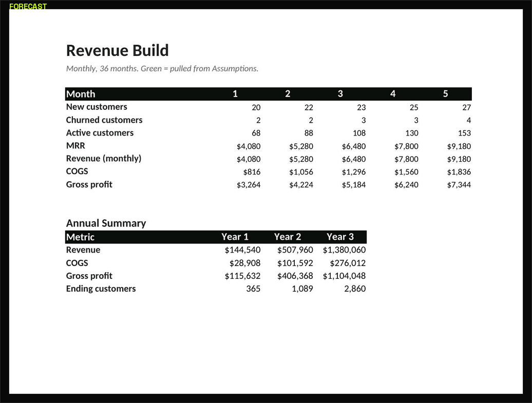Select Active customers value 88

309,133
